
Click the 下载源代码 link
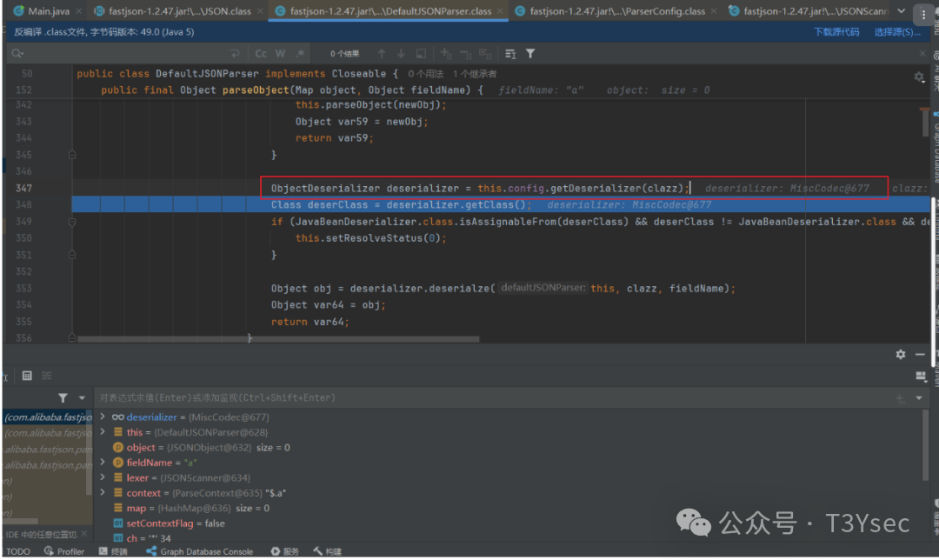pos(836,30)
